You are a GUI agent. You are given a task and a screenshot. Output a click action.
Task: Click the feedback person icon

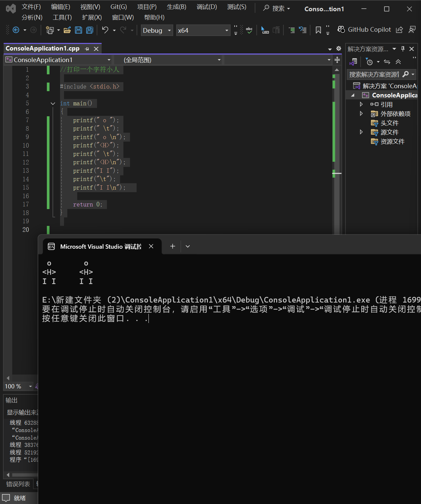412,30
